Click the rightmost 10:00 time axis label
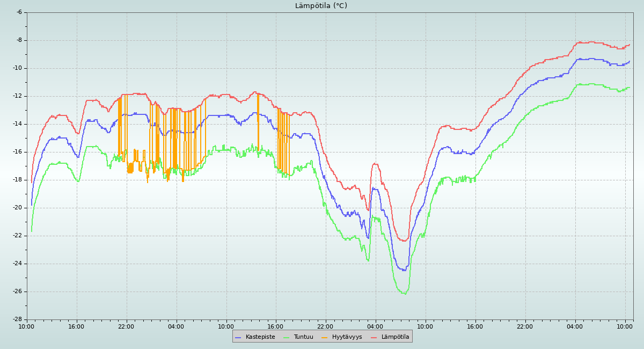Screen dimensions: 644x349 coord(625,326)
